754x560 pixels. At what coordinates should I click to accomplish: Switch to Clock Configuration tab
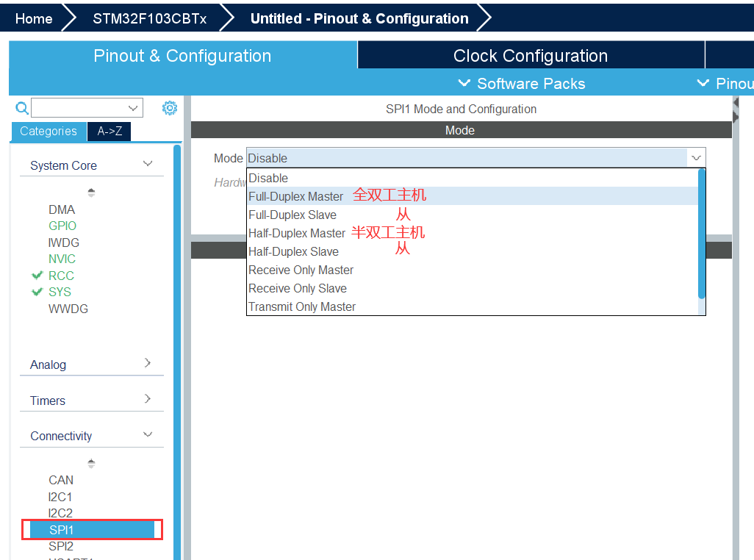click(x=531, y=55)
